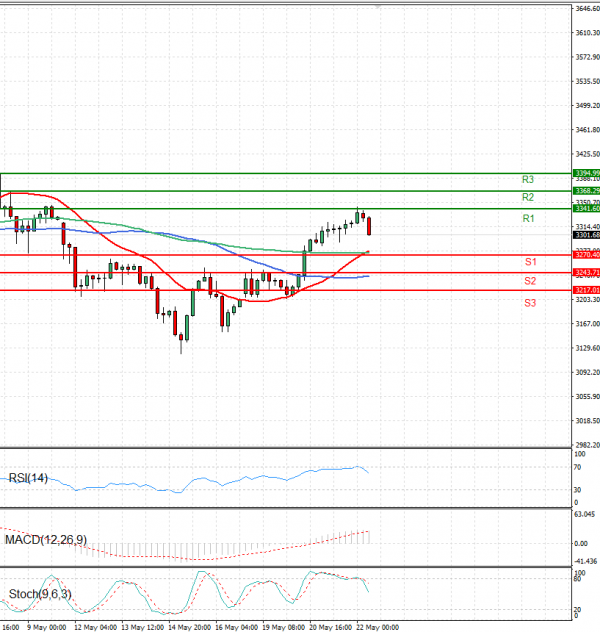
Task: Select the S1 support label
Action: [531, 261]
